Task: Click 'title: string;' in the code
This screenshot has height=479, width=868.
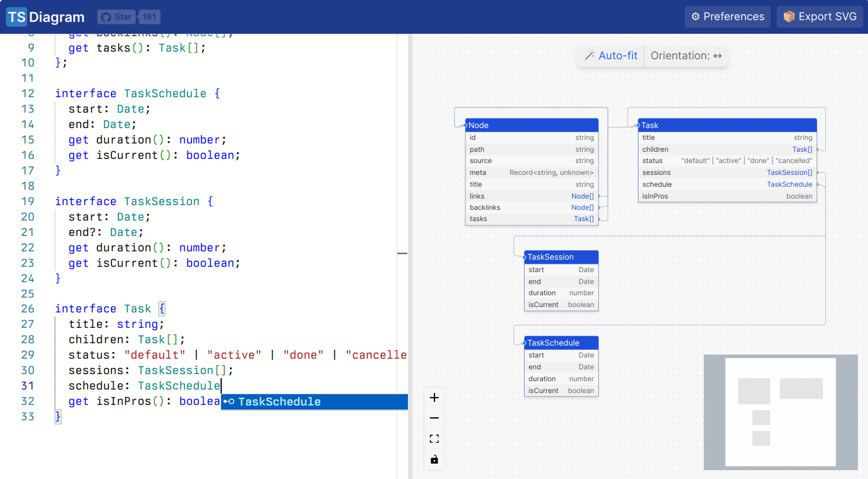Action: coord(116,324)
